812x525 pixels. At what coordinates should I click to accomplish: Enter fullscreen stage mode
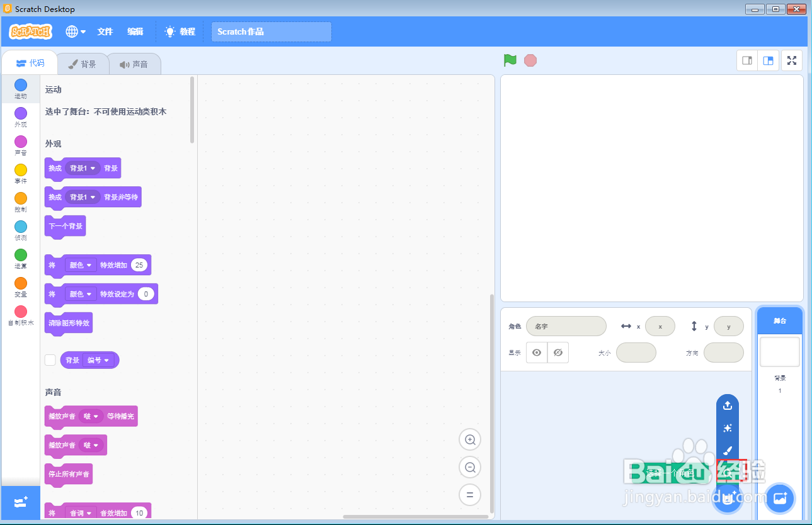[x=792, y=60]
